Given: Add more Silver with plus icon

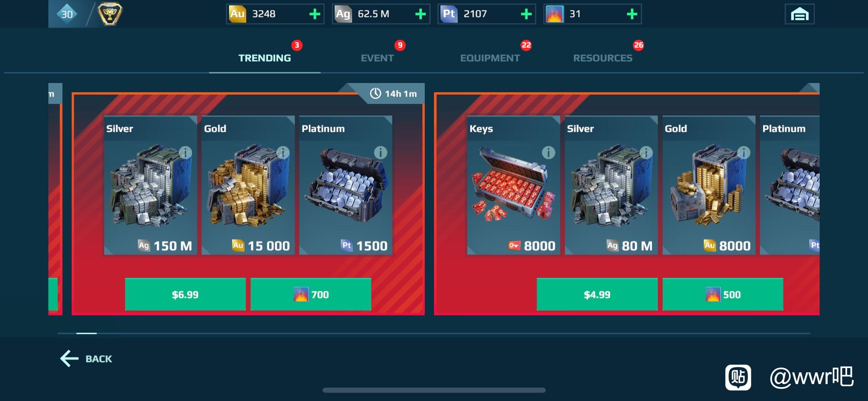Looking at the screenshot, I should coord(420,14).
